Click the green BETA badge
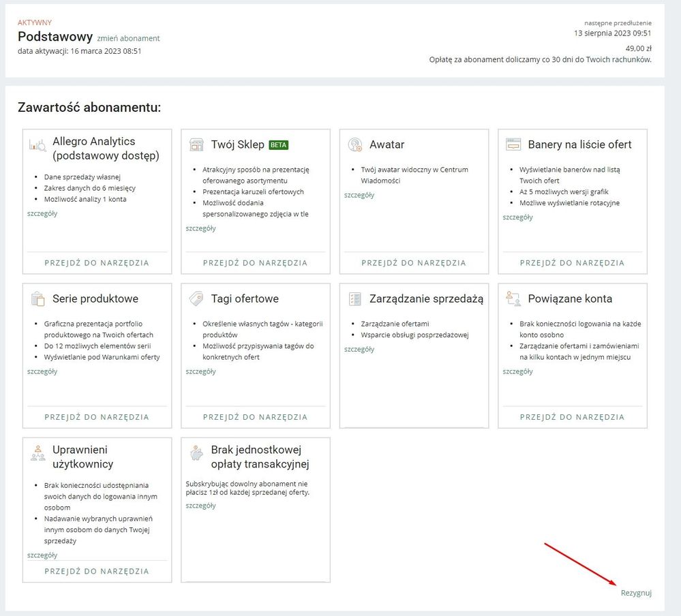Image resolution: width=681 pixels, height=616 pixels. pyautogui.click(x=279, y=145)
